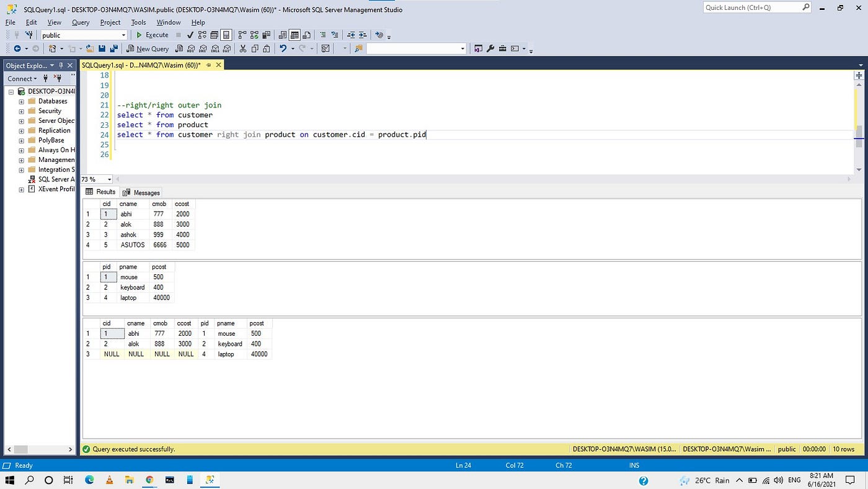Image resolution: width=868 pixels, height=489 pixels.
Task: Pin the Object Explorer panel
Action: coord(61,65)
